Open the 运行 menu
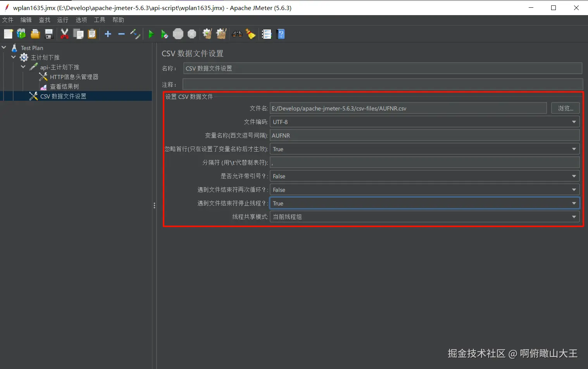The image size is (588, 369). (63, 20)
